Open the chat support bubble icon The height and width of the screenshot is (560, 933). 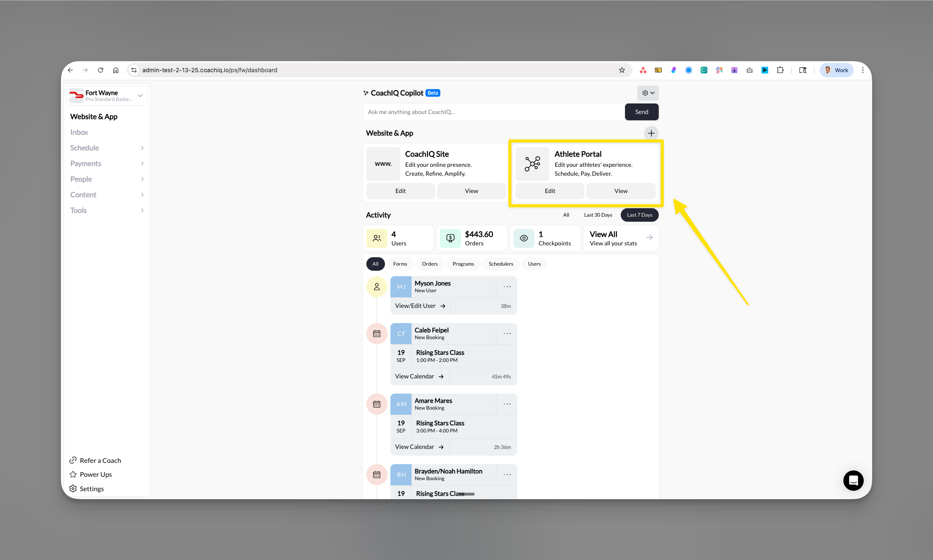point(853,481)
